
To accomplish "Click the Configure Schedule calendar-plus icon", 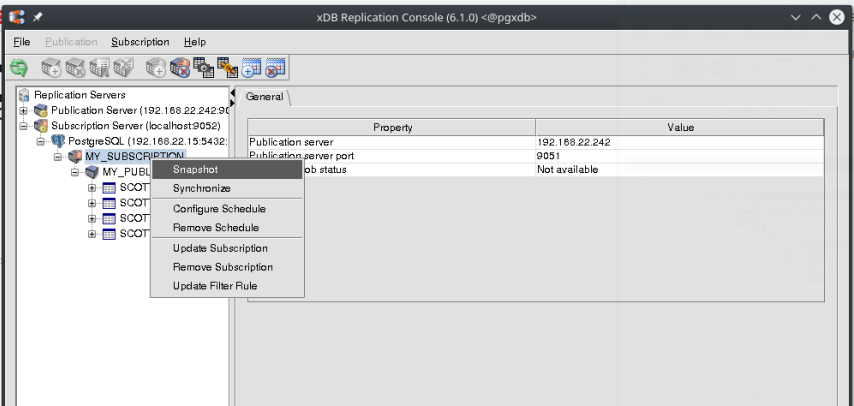I will click(251, 68).
